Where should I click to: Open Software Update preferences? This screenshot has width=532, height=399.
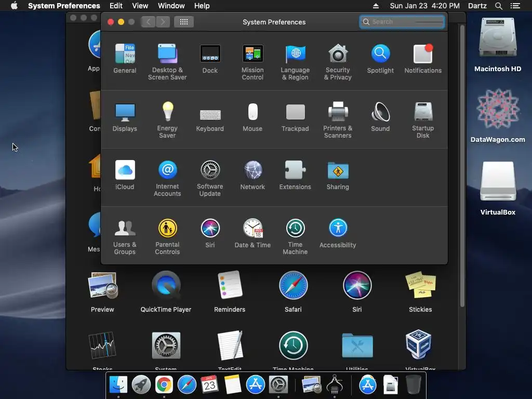coord(210,178)
